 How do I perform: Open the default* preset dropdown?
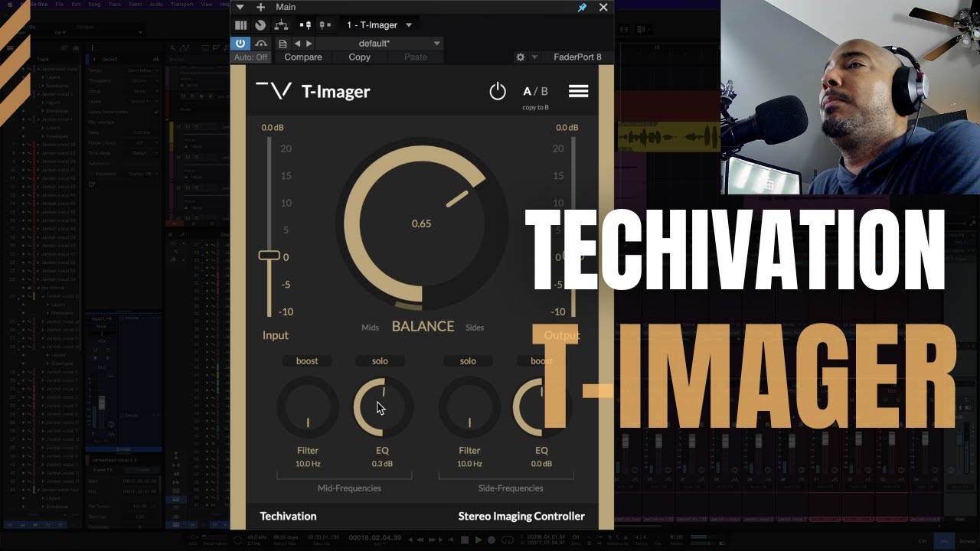pyautogui.click(x=381, y=44)
